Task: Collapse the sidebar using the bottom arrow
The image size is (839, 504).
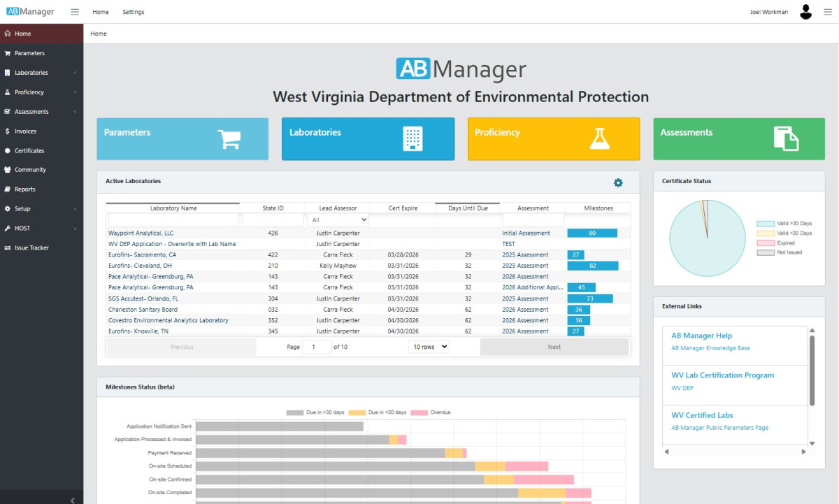Action: [73, 500]
